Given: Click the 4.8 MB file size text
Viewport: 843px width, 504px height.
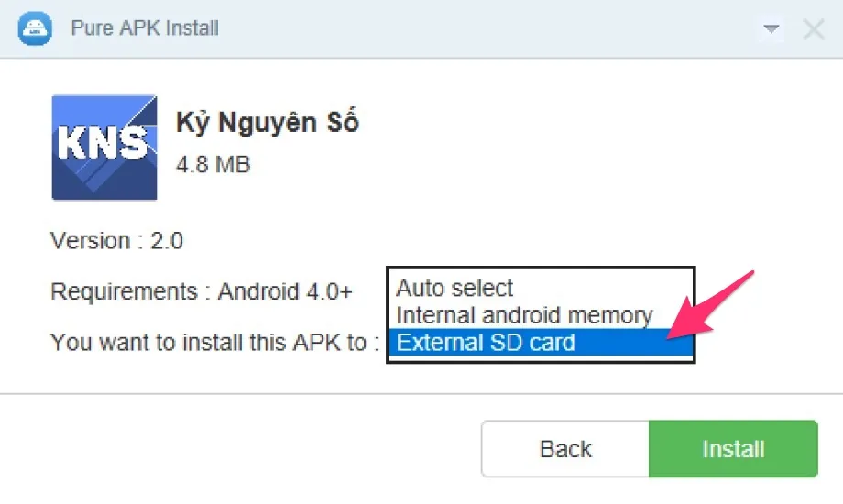Looking at the screenshot, I should pyautogui.click(x=213, y=165).
